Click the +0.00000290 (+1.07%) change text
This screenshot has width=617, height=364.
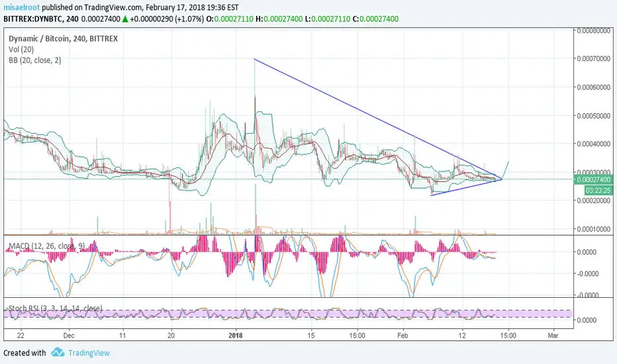(167, 19)
